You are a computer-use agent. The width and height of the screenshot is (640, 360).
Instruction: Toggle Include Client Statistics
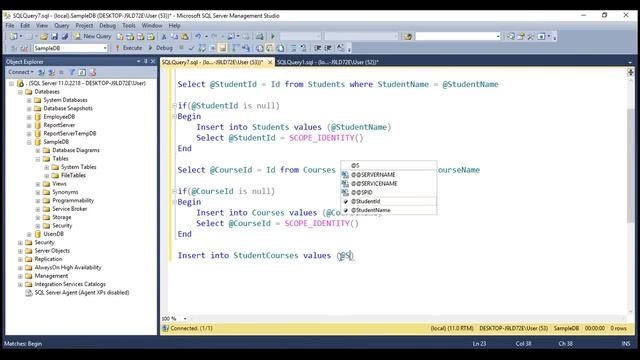tap(246, 48)
